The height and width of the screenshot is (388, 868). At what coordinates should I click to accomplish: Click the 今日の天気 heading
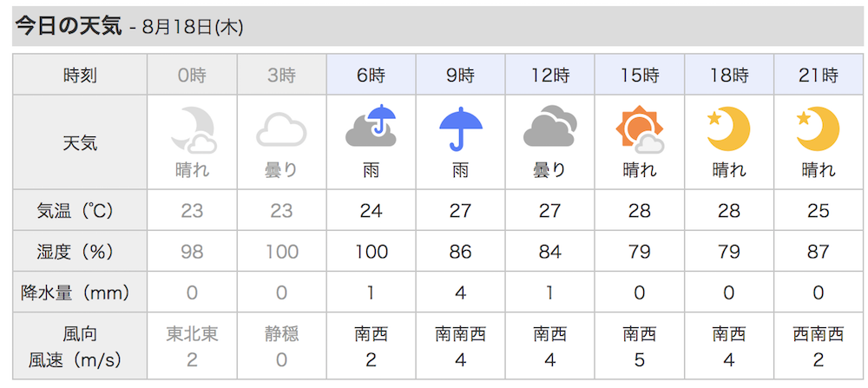(69, 26)
